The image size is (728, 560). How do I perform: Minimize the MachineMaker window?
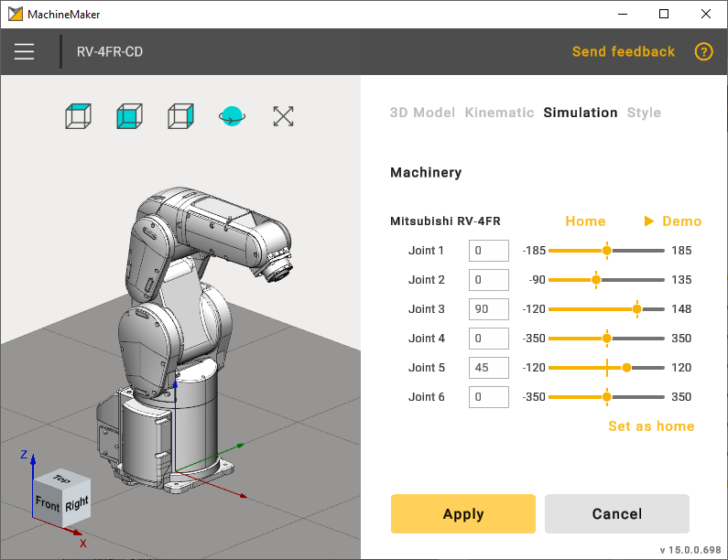623,14
